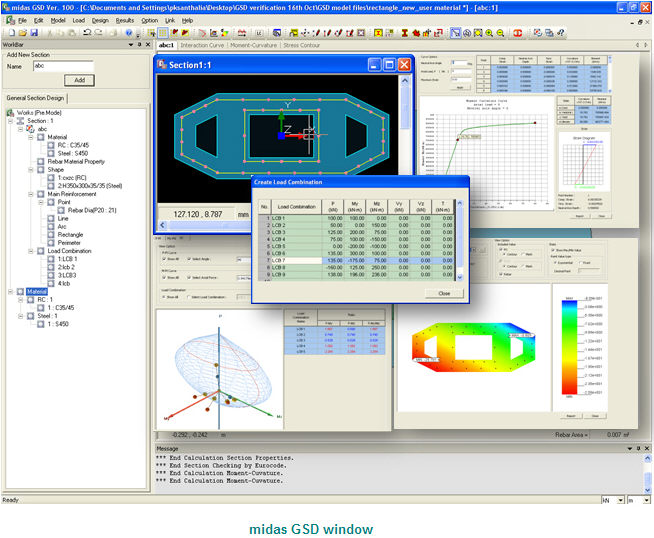Collapse the Point tree node
Viewport: 654px width, 538px height.
click(41, 202)
